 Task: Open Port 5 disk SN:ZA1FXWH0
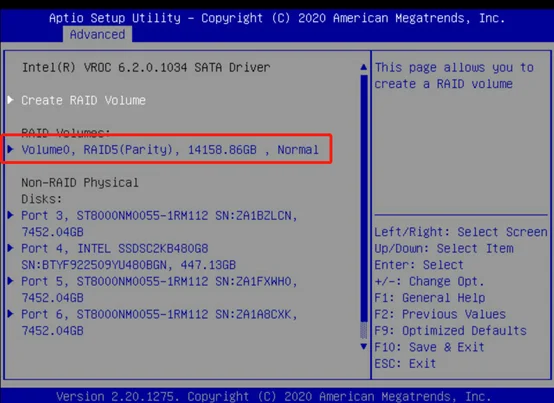pyautogui.click(x=159, y=290)
